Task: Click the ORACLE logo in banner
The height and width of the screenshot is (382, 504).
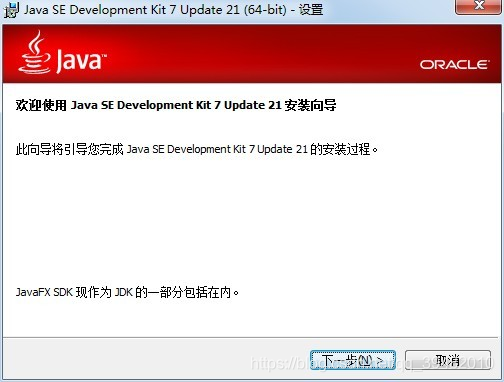Action: tap(455, 64)
